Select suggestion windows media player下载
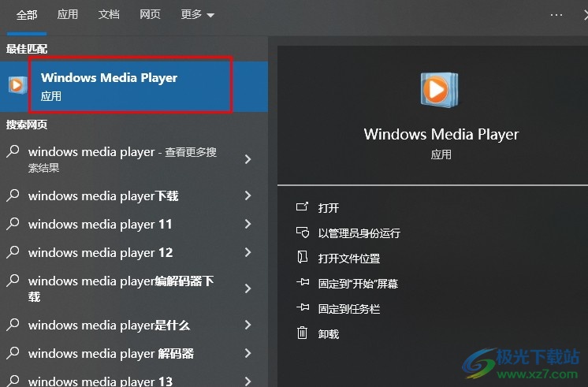588x387 pixels. pos(133,195)
